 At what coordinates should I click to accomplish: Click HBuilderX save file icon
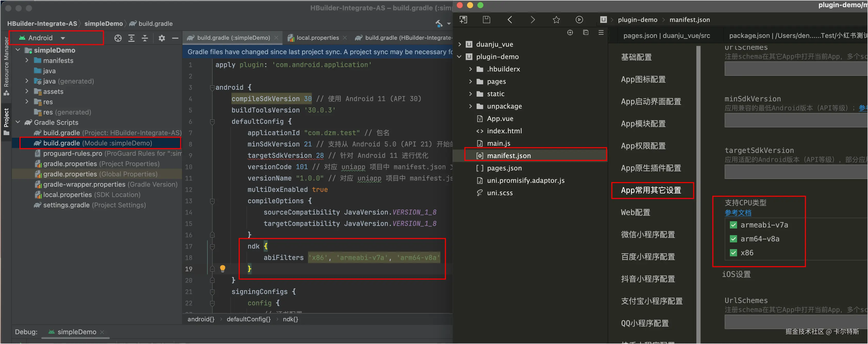point(486,20)
